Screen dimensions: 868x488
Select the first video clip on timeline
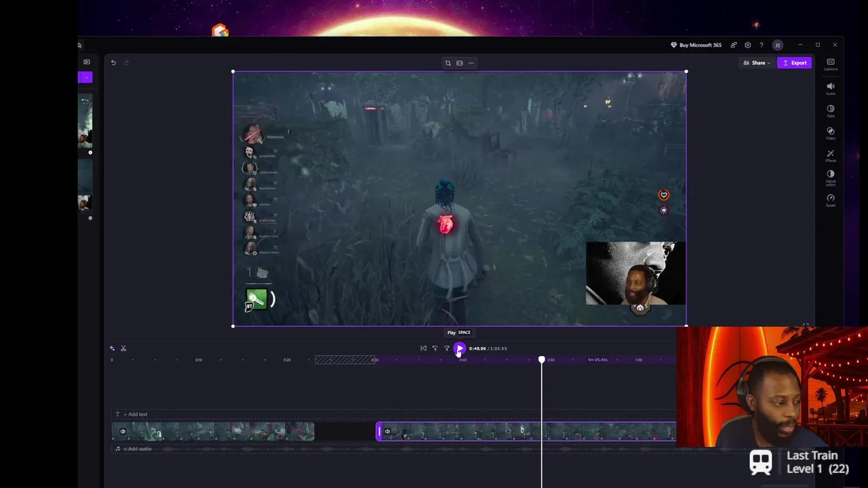click(213, 431)
